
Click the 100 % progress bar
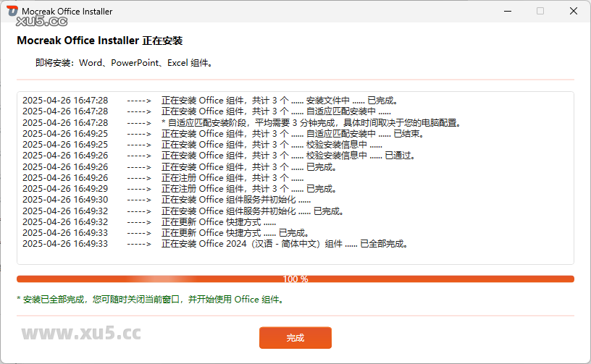click(x=295, y=279)
